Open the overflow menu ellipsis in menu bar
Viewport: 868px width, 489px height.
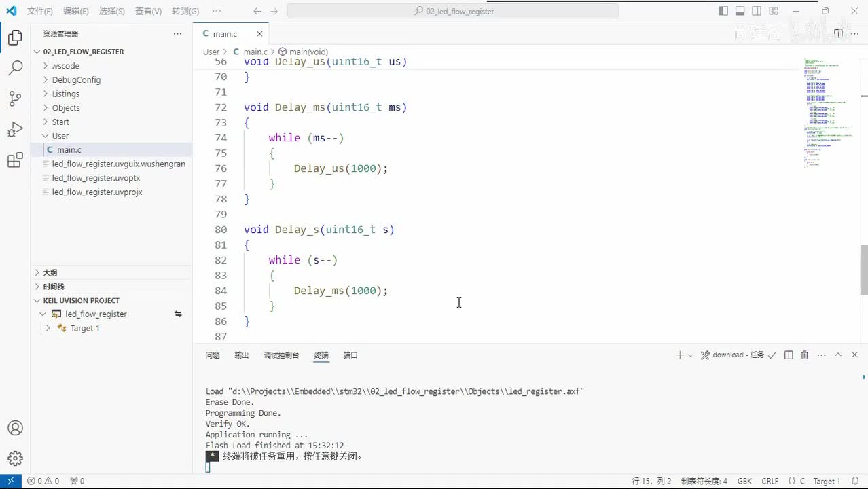pos(217,11)
